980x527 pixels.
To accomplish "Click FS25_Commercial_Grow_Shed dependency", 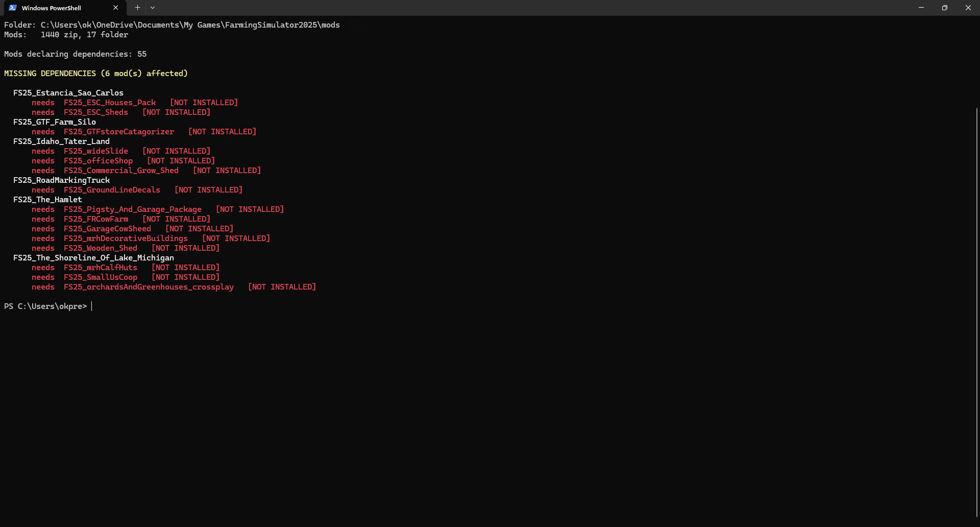I will point(121,171).
